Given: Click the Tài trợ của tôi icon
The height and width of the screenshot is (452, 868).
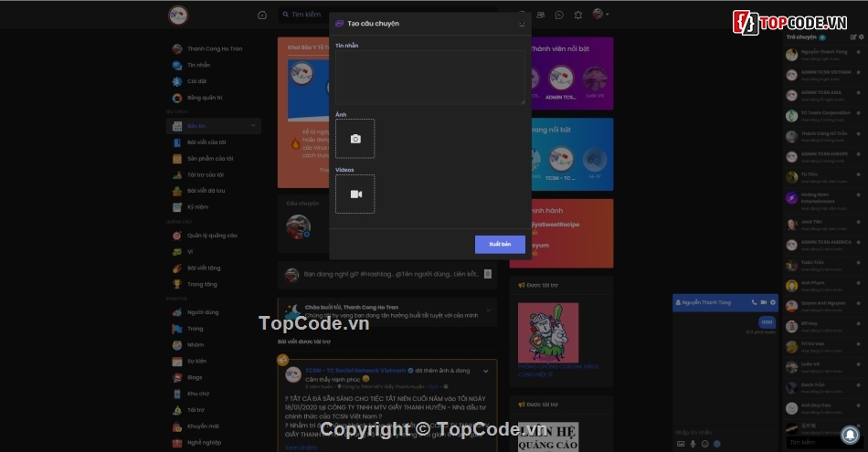Looking at the screenshot, I should [x=177, y=174].
